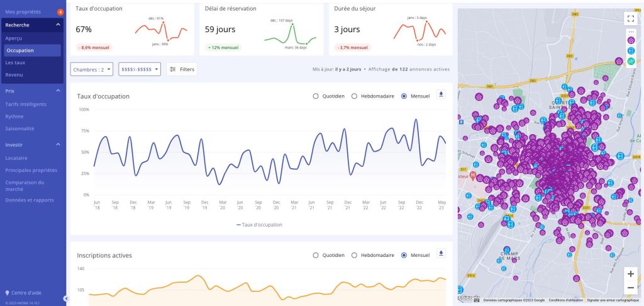The height and width of the screenshot is (306, 644).
Task: Open the Filters button
Action: (x=182, y=69)
